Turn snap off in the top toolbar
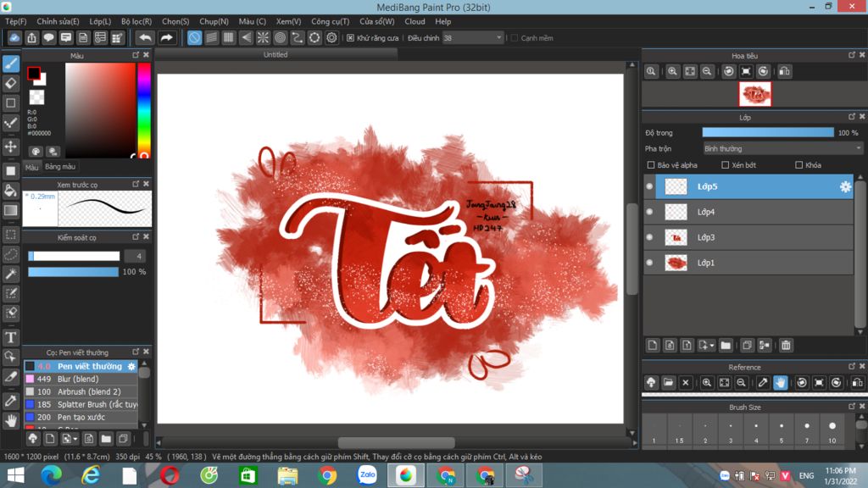Viewport: 868px width, 488px height. [x=194, y=37]
